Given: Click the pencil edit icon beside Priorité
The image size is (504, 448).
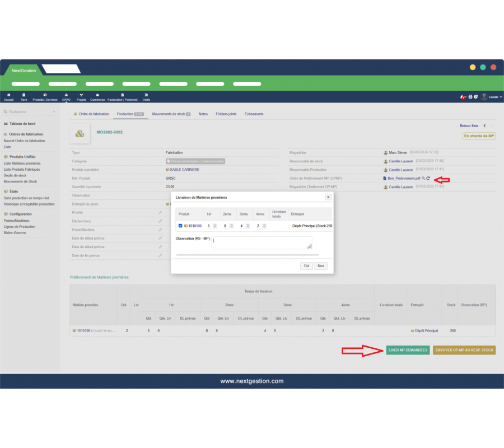Looking at the screenshot, I should 160,213.
